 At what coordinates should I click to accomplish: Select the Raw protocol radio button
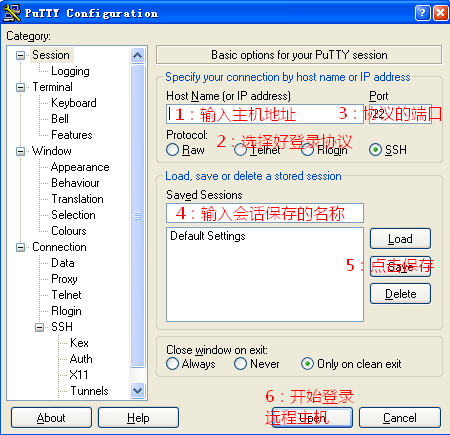172,150
